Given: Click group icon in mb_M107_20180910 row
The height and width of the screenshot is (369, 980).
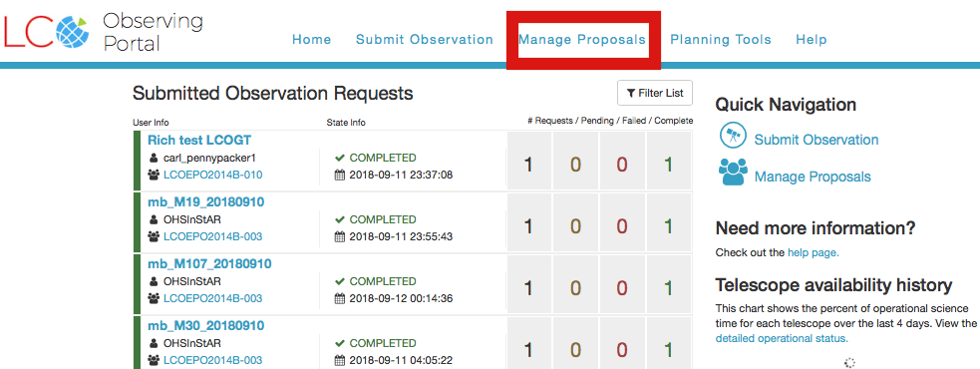Looking at the screenshot, I should click(x=154, y=298).
